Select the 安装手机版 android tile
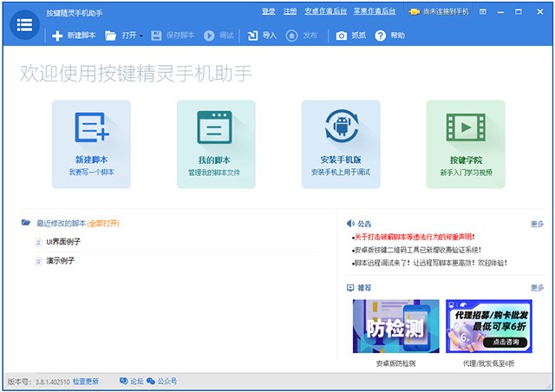The height and width of the screenshot is (392, 555). tap(341, 144)
